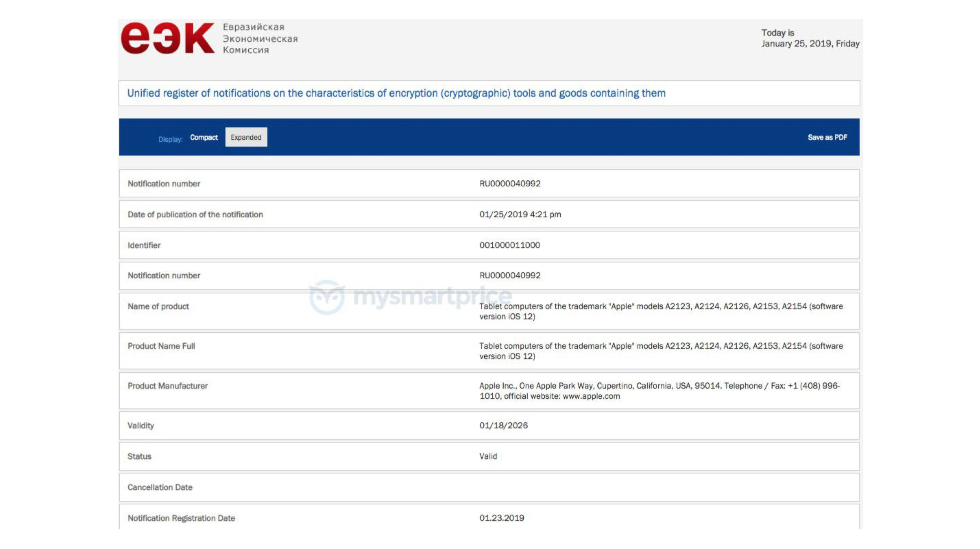
Task: Open the Unified register of notifications heading link
Action: (396, 93)
